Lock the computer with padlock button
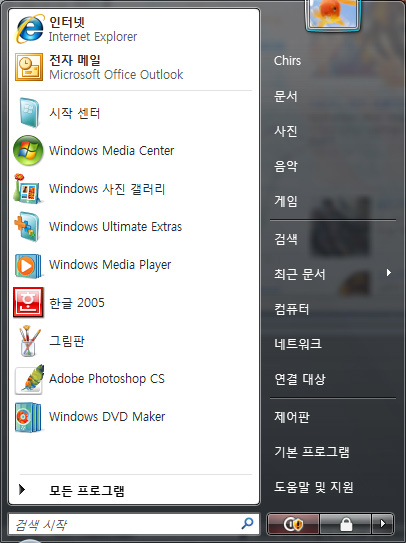Screen dimensions: 406x543 pyautogui.click(x=346, y=524)
